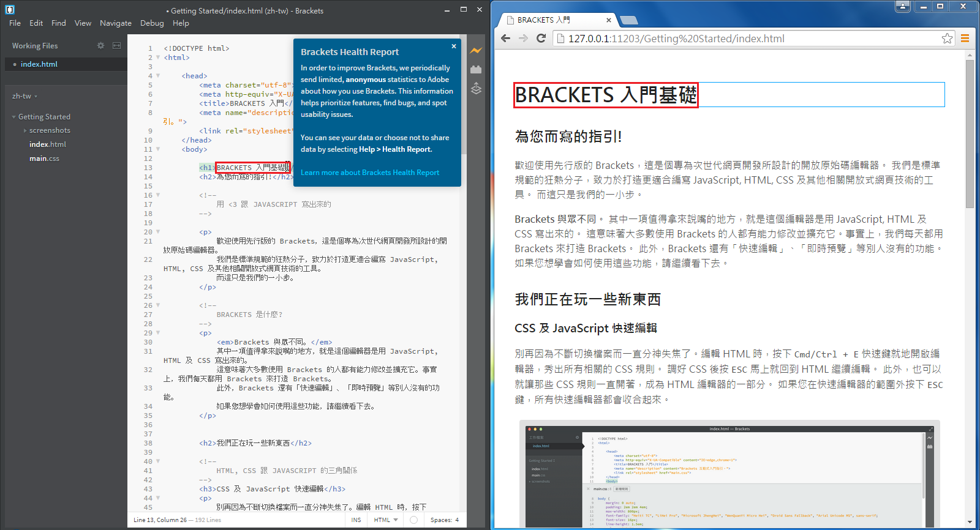The width and height of the screenshot is (980, 530).
Task: Reload the page in Chrome
Action: (541, 39)
